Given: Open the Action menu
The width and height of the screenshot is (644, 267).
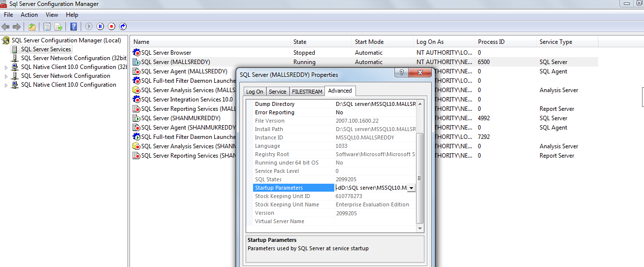Looking at the screenshot, I should pos(29,15).
